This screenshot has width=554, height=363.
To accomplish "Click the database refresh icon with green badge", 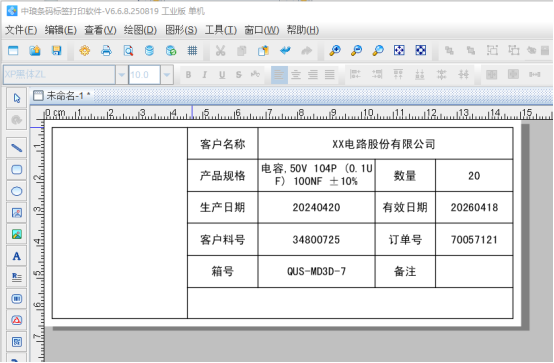I will click(x=171, y=51).
